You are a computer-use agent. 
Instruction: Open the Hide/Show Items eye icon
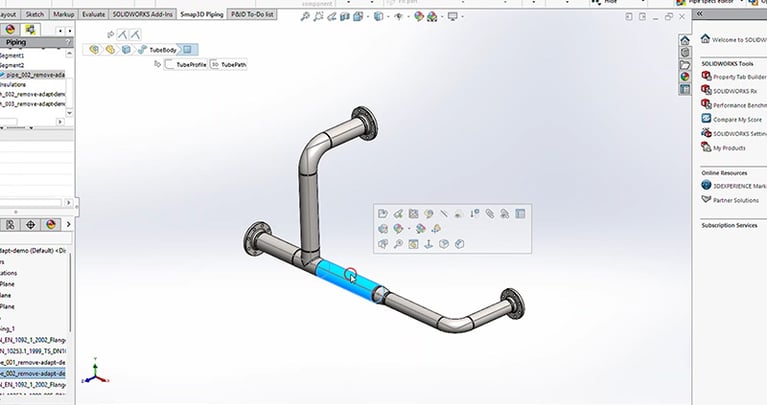click(399, 17)
